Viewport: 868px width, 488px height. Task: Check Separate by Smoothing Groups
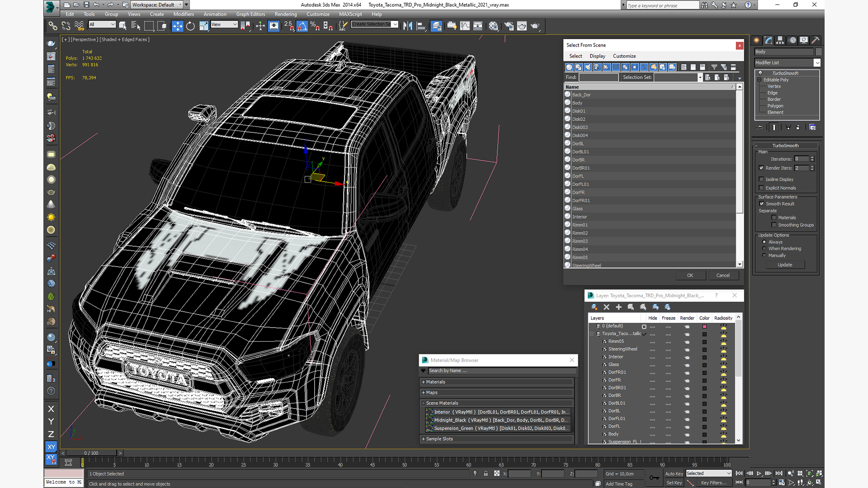click(x=774, y=225)
